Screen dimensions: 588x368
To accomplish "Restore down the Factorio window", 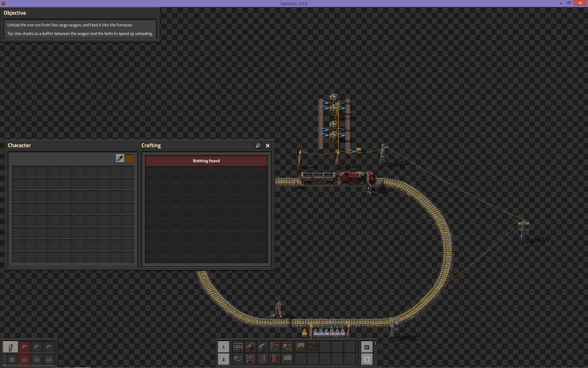I will 569,3.
